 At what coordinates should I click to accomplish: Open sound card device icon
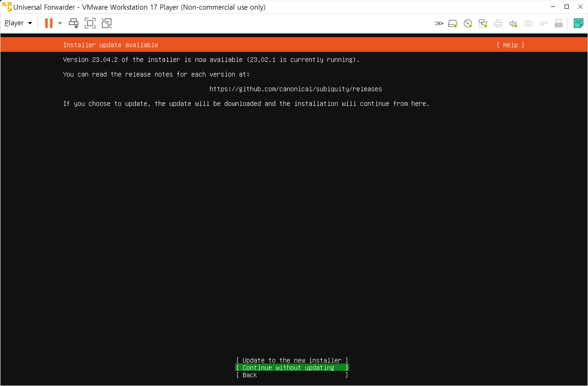pyautogui.click(x=513, y=23)
